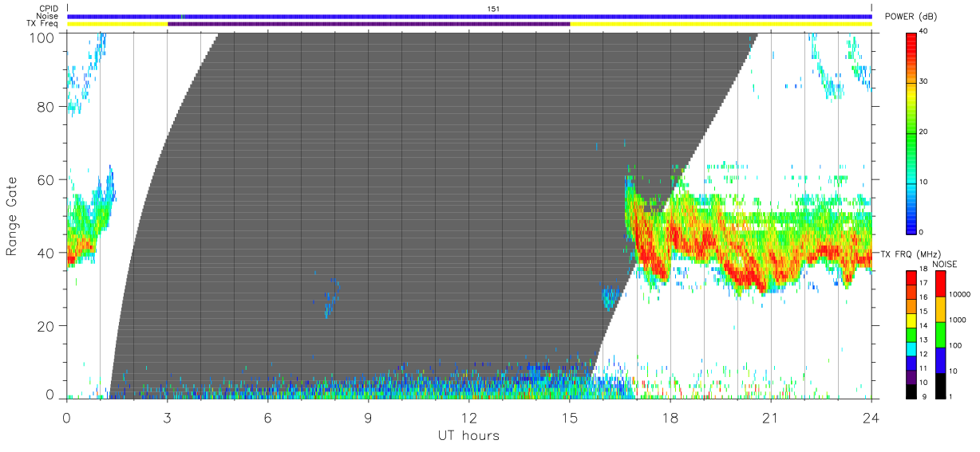Click the 'POWER (dB)' colorbar title
980x452 pixels.
911,17
